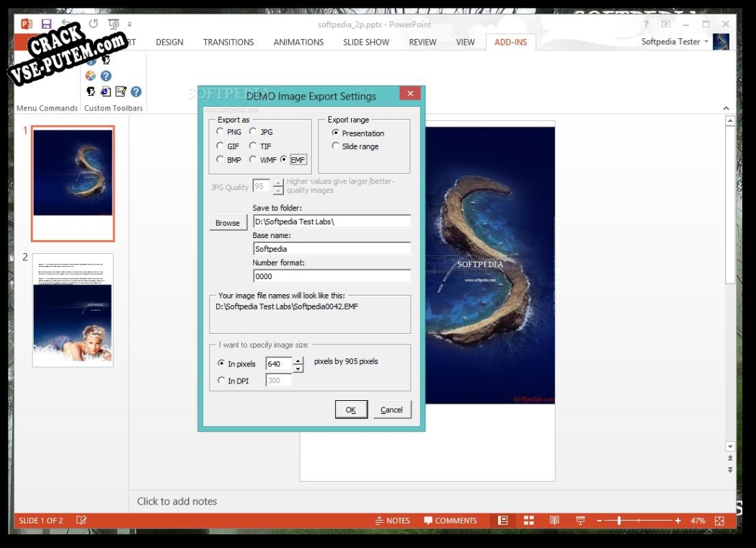Screen dimensions: 756x548
Task: Click Cancel in Image Export Settings dialog
Action: coord(391,410)
